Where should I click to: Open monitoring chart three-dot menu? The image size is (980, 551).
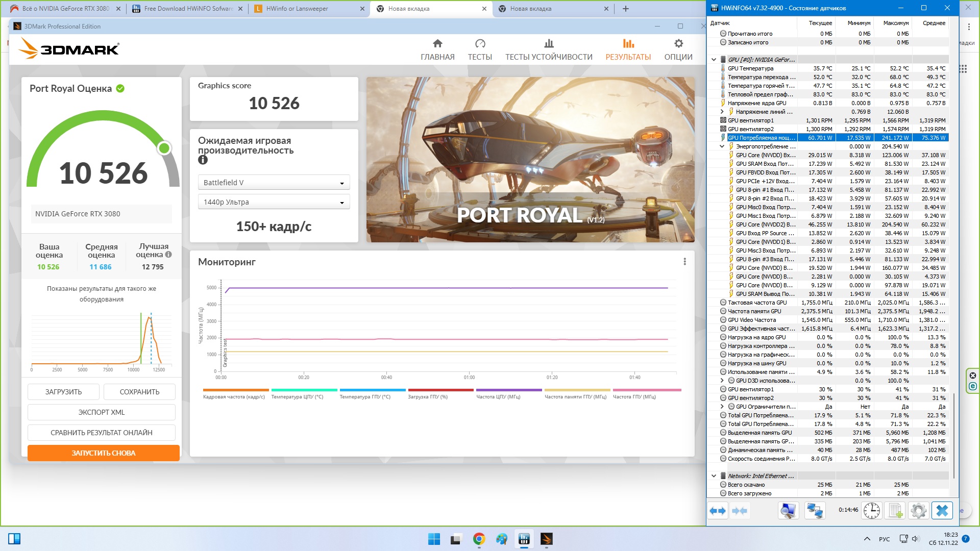[x=684, y=262]
